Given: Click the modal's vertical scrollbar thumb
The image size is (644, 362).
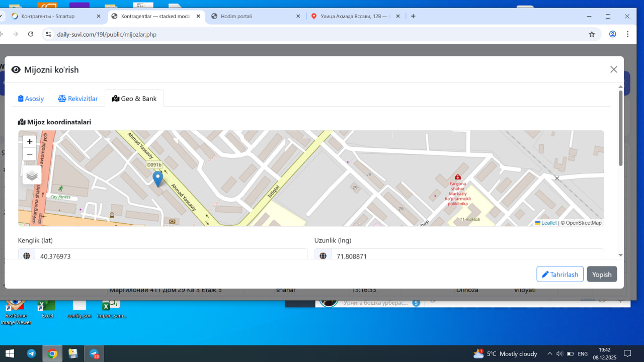Looking at the screenshot, I should point(620,128).
